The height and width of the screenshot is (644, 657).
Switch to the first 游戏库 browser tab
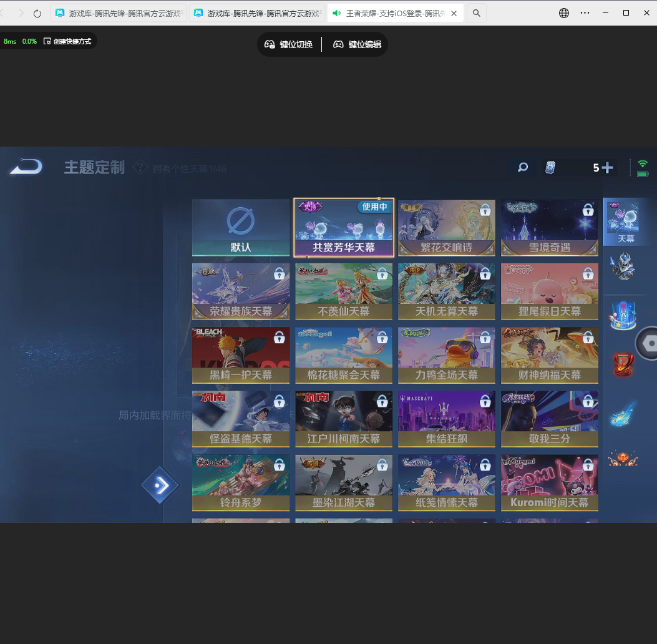click(x=115, y=12)
